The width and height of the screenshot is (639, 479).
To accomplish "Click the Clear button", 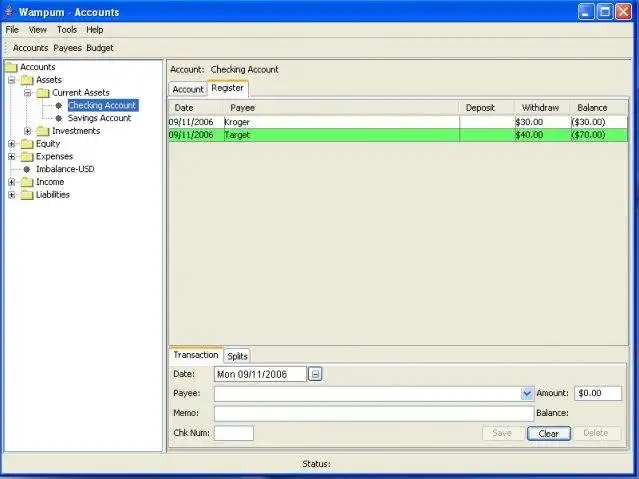I will click(549, 433).
